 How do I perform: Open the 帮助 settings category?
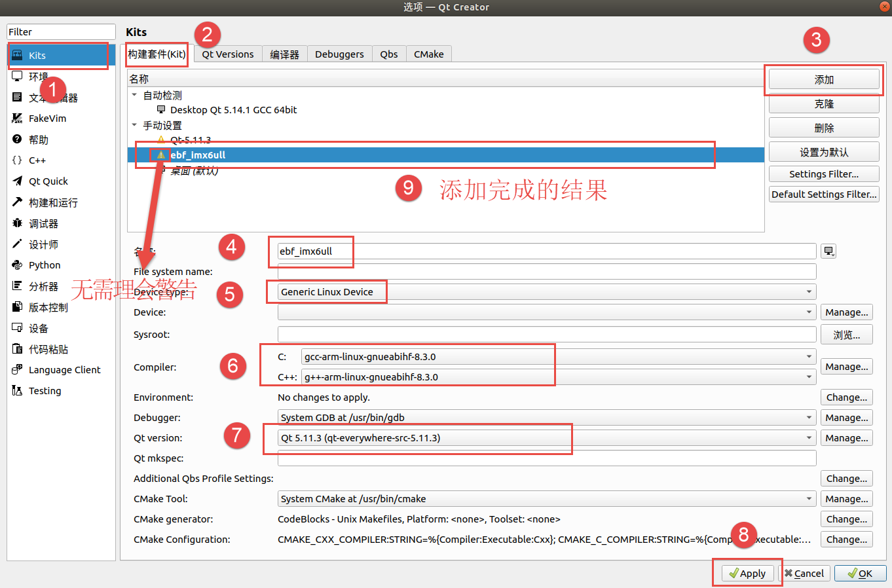(61, 139)
